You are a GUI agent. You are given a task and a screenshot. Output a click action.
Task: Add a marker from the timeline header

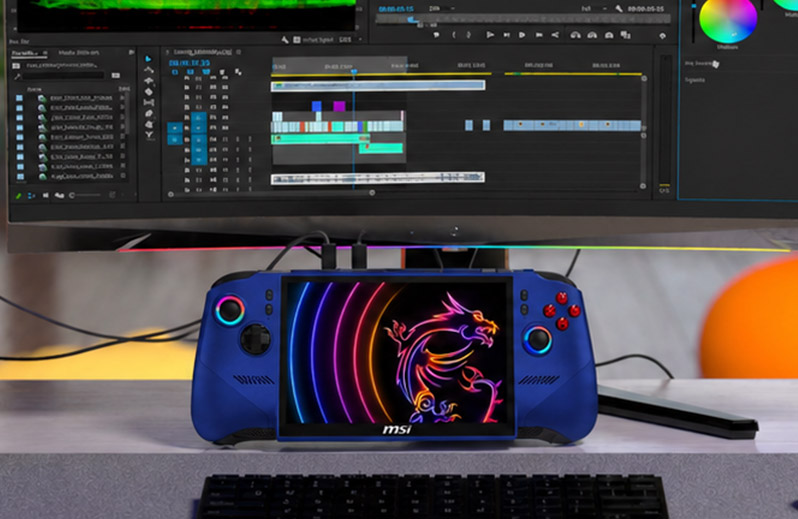222,73
